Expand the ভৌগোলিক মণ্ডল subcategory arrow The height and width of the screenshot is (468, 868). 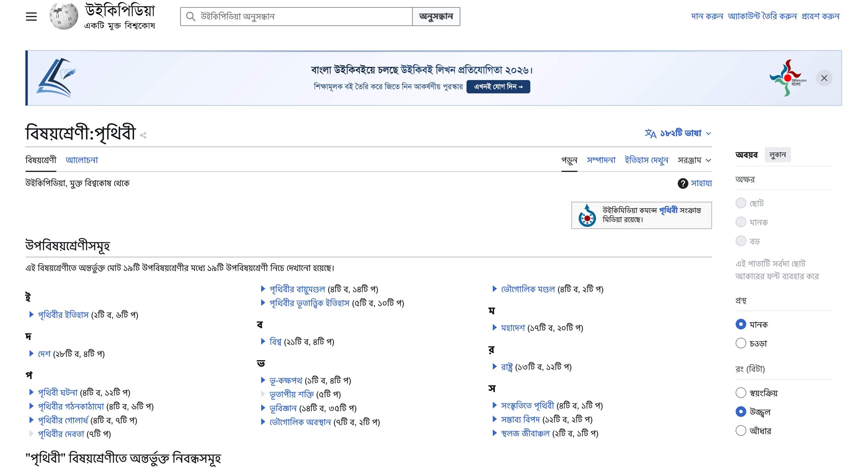[x=494, y=289]
